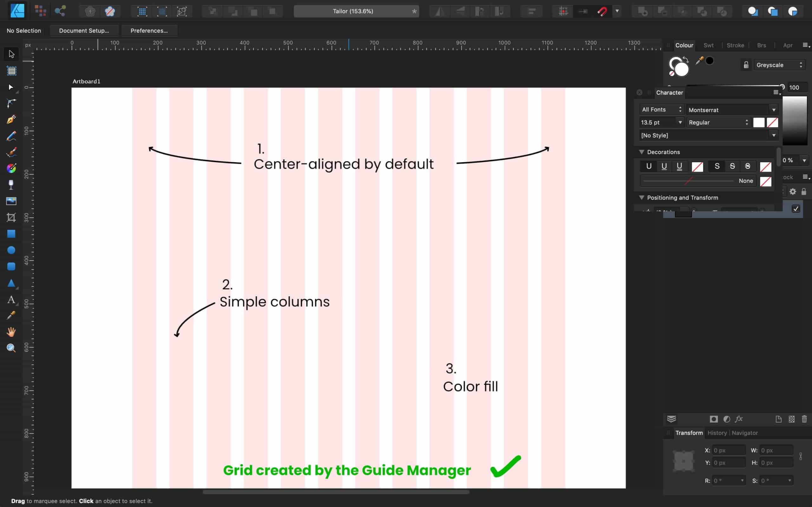812x507 pixels.
Task: Click the white text fill colour swatch
Action: tap(759, 122)
